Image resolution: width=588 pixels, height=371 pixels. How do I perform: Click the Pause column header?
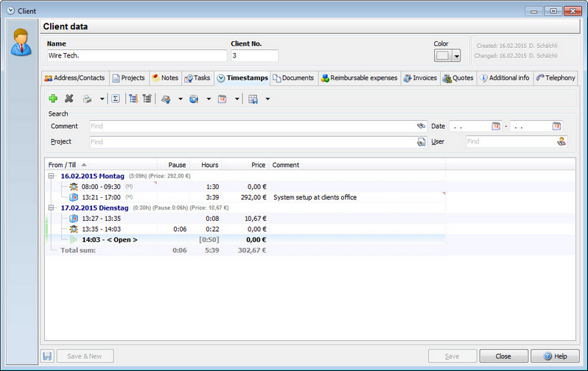(x=173, y=165)
